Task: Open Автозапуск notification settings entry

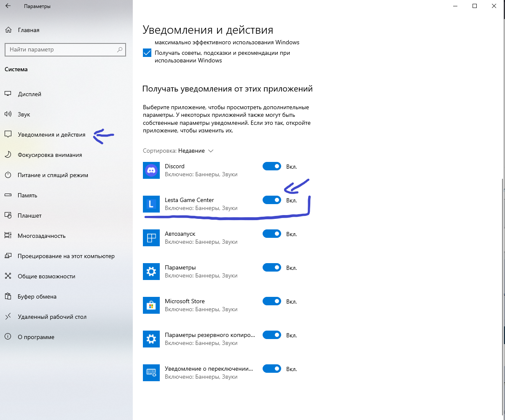Action: [201, 238]
